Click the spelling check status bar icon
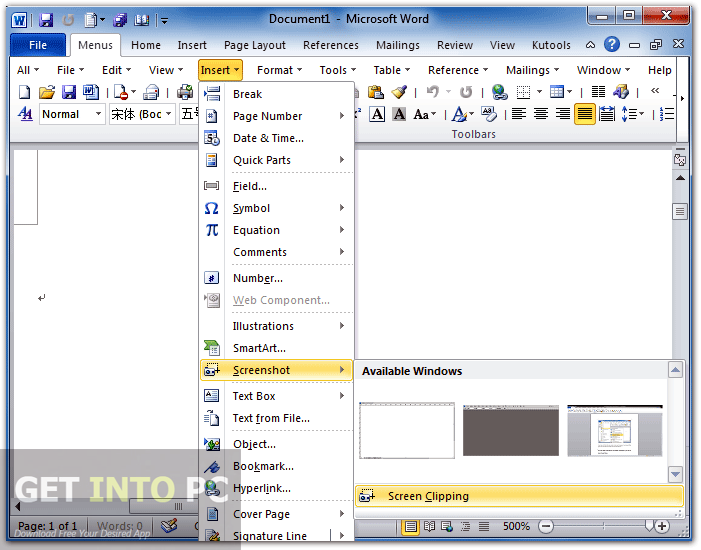 point(169,526)
